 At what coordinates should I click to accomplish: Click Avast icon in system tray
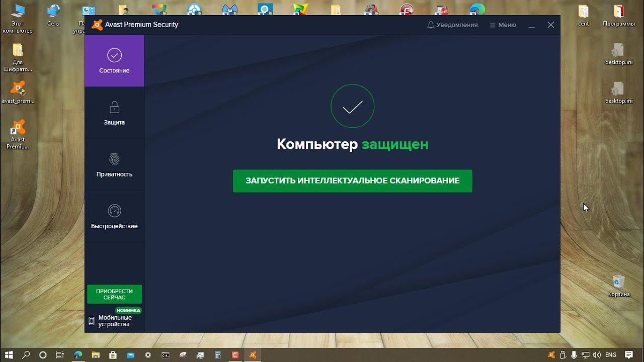(x=551, y=355)
